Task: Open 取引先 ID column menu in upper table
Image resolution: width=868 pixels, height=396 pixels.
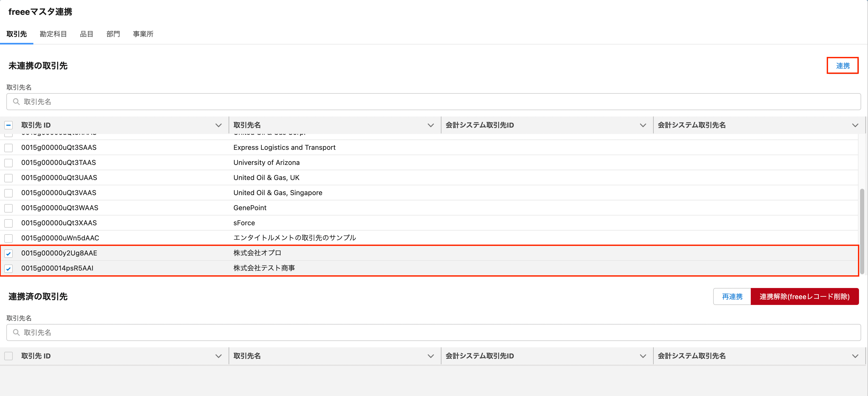Action: pos(218,125)
